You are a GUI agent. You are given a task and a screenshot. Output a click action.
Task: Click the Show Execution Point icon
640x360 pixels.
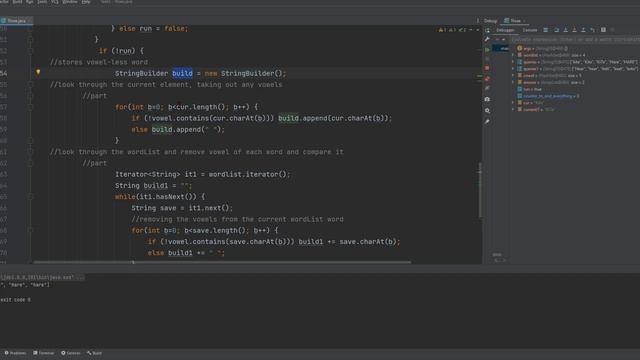[546, 30]
